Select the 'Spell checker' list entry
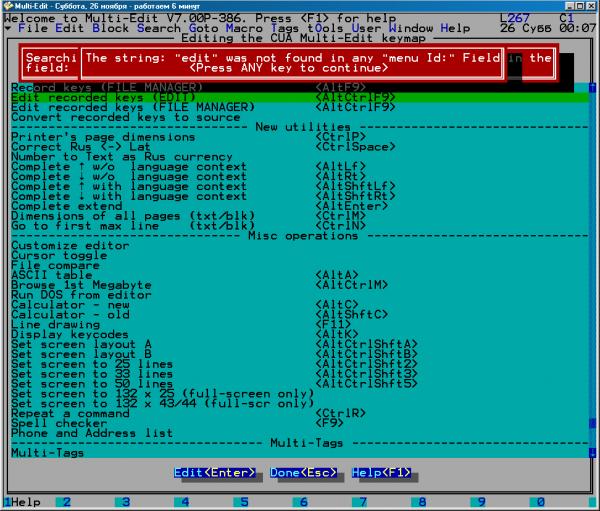The width and height of the screenshot is (600, 511). [60, 422]
